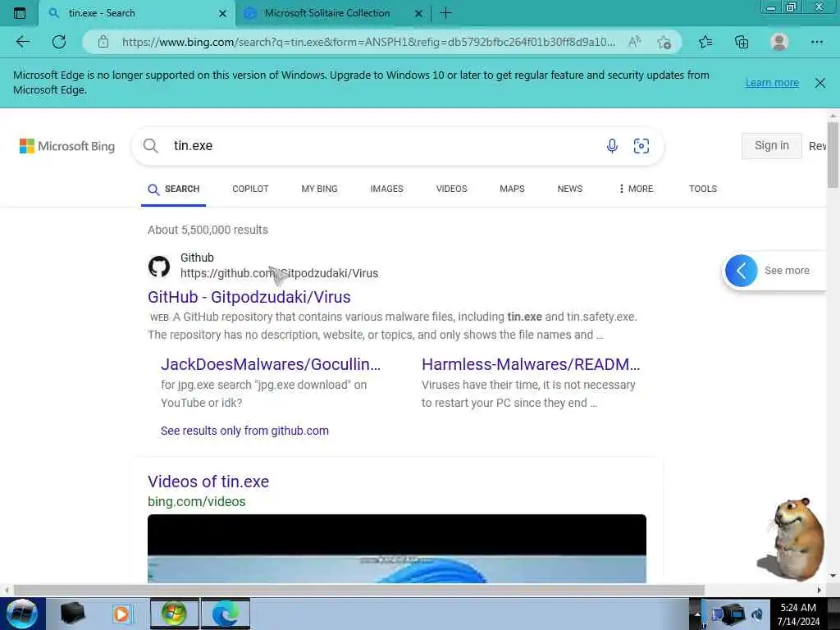The width and height of the screenshot is (840, 630).
Task: View site info via the lock icon
Action: [x=103, y=42]
